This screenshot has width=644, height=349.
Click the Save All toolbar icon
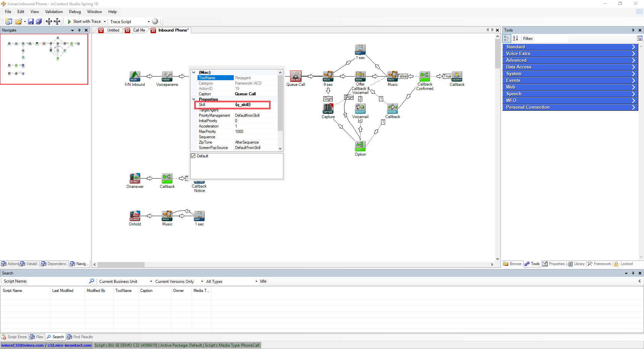39,21
